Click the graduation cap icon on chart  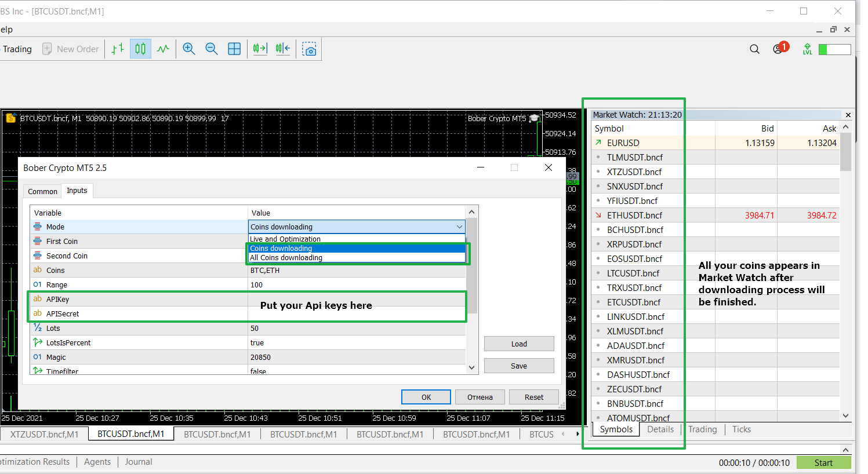coord(535,118)
